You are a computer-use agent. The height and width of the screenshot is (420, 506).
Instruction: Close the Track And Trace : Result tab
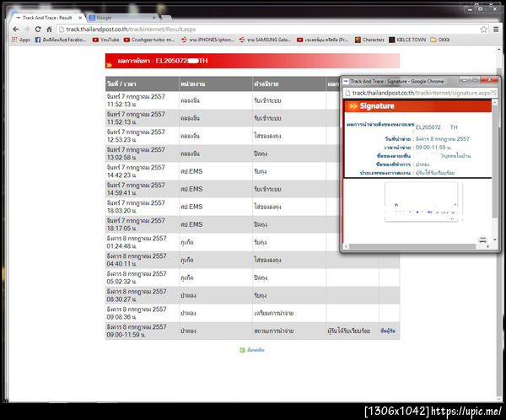pos(80,18)
